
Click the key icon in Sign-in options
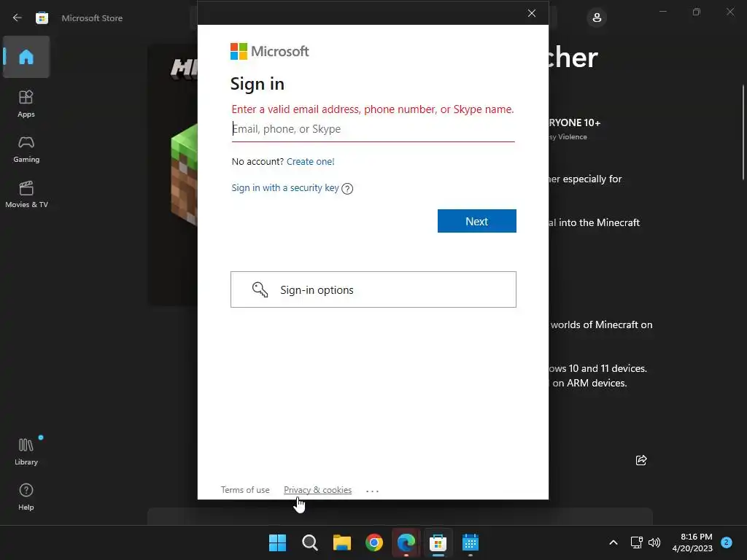260,289
